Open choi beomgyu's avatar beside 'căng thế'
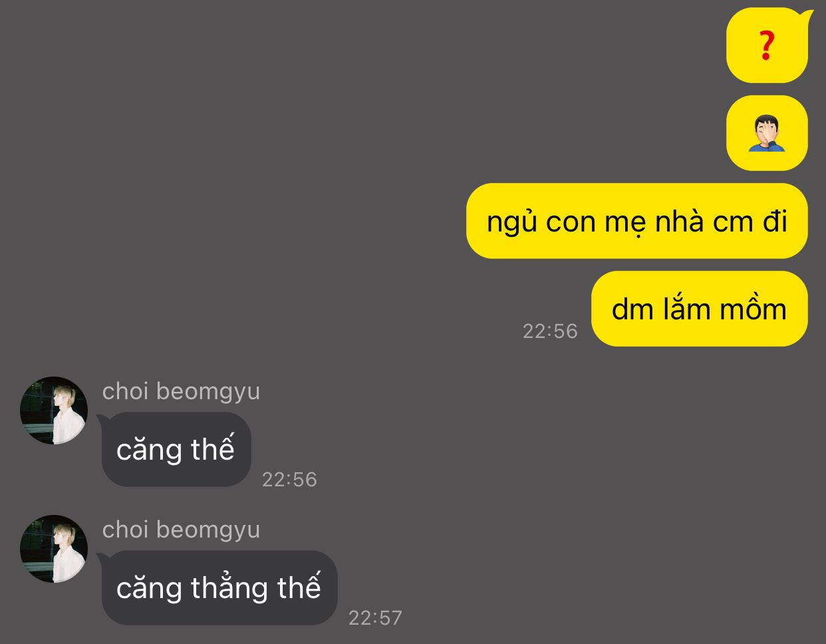 54,410
